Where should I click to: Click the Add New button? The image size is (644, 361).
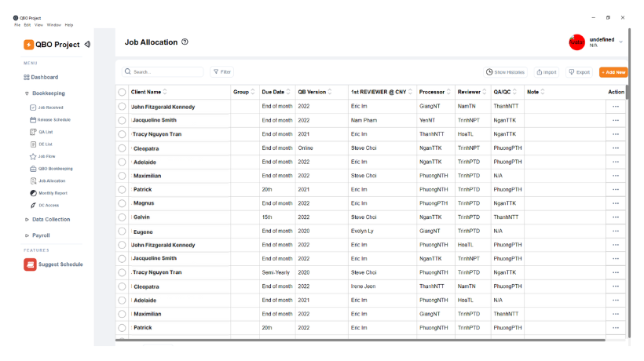pyautogui.click(x=613, y=72)
